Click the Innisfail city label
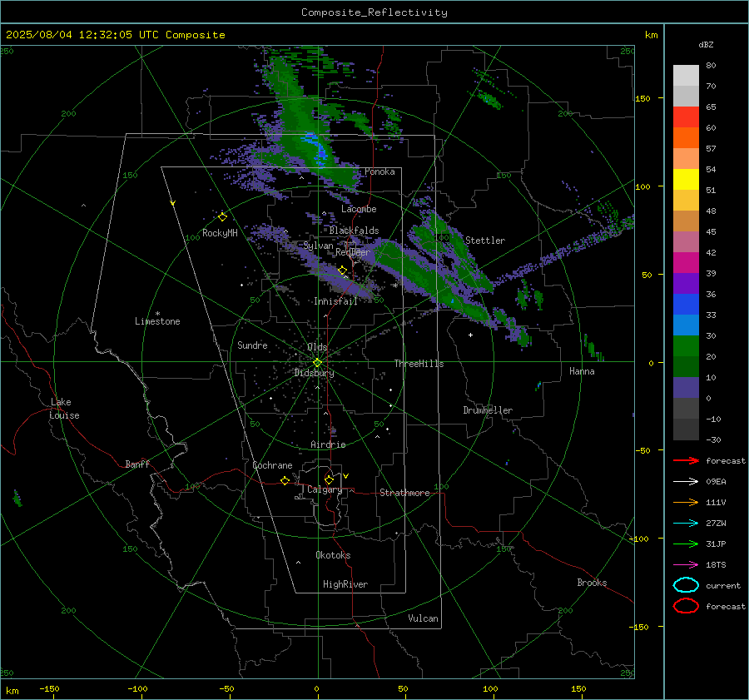 click(335, 301)
